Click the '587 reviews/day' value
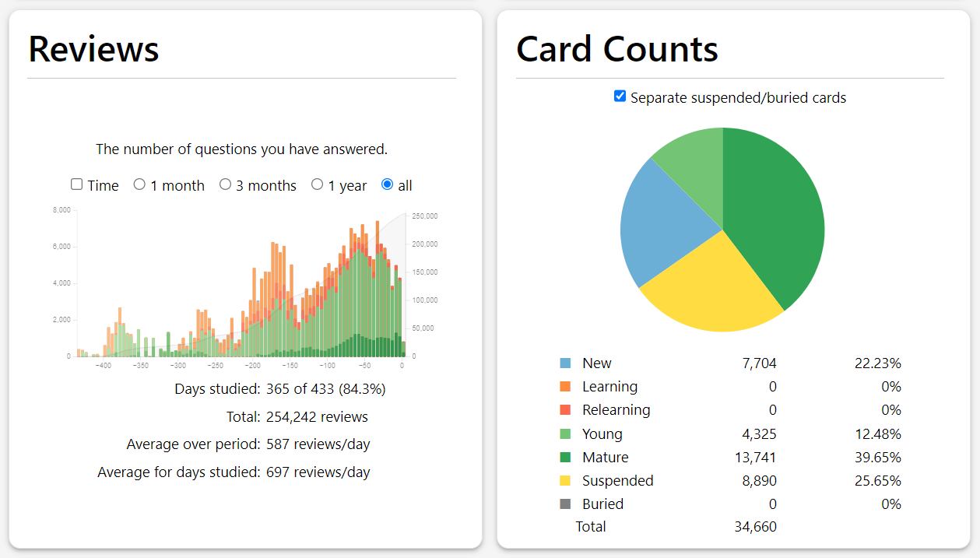980x558 pixels. (318, 444)
